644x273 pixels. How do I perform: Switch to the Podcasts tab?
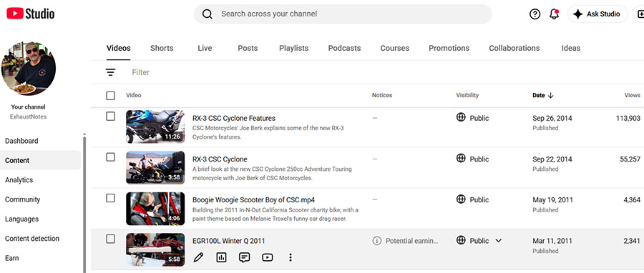(344, 48)
